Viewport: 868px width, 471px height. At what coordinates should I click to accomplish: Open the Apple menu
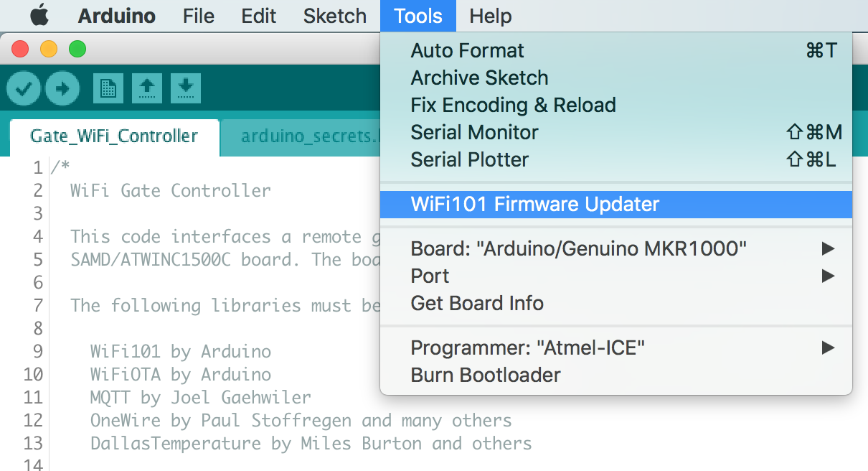(39, 15)
